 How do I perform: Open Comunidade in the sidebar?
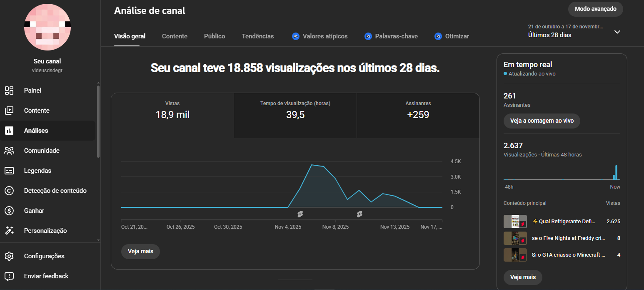click(x=47, y=151)
